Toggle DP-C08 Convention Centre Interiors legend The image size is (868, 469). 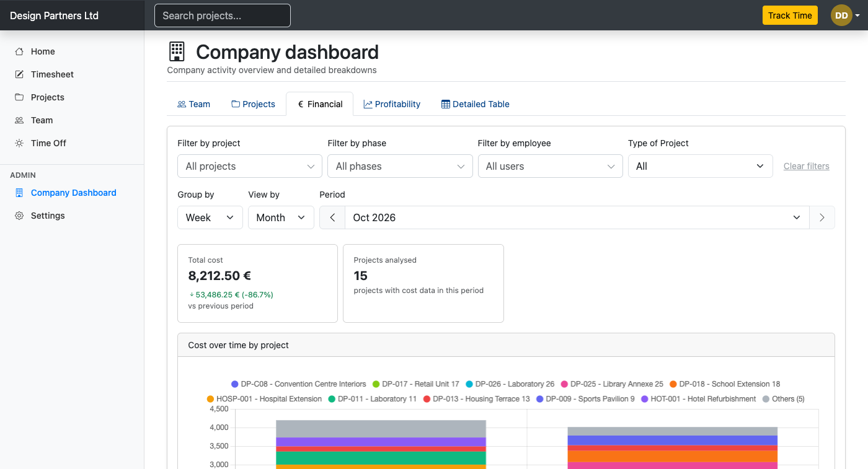pos(298,384)
